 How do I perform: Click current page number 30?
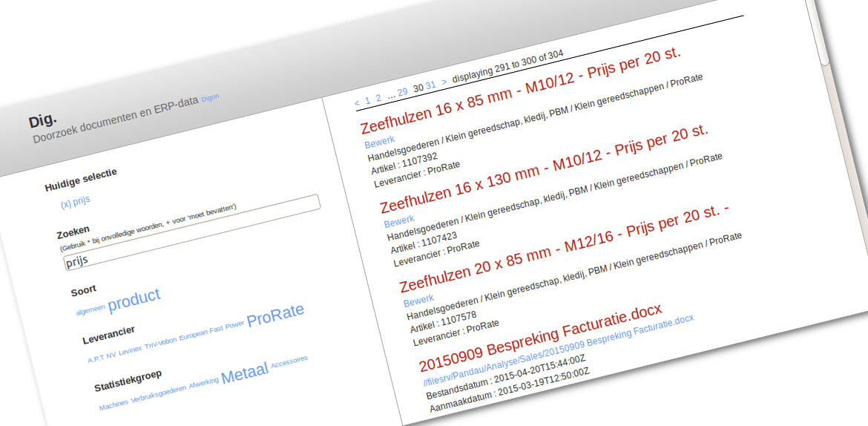tap(418, 88)
